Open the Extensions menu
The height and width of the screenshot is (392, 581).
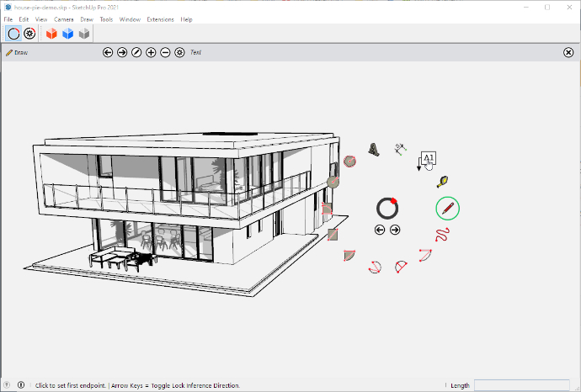click(x=160, y=19)
